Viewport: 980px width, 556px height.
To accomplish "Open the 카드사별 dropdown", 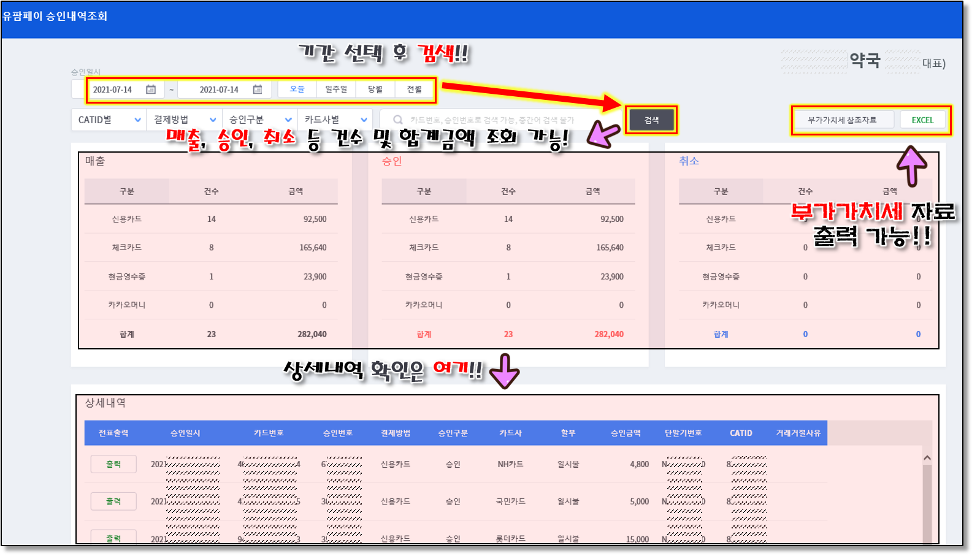I will 335,120.
